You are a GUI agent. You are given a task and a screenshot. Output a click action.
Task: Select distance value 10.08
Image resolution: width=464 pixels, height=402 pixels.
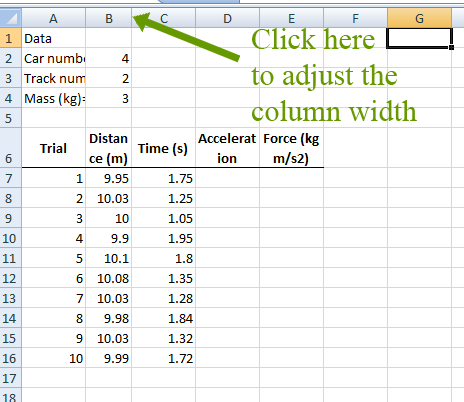click(x=109, y=278)
